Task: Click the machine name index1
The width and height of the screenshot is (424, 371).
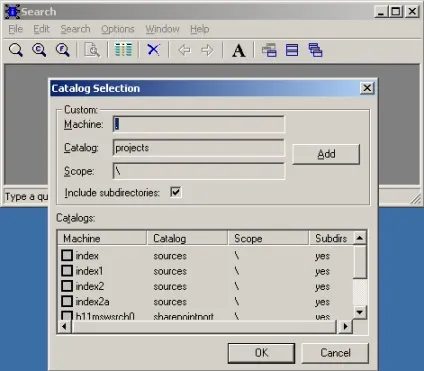Action: 89,271
